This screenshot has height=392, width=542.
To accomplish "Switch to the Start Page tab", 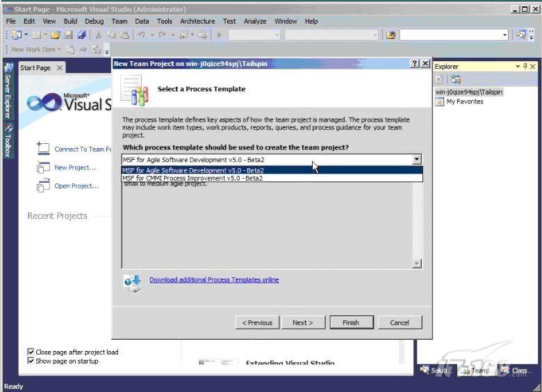I will coord(35,67).
